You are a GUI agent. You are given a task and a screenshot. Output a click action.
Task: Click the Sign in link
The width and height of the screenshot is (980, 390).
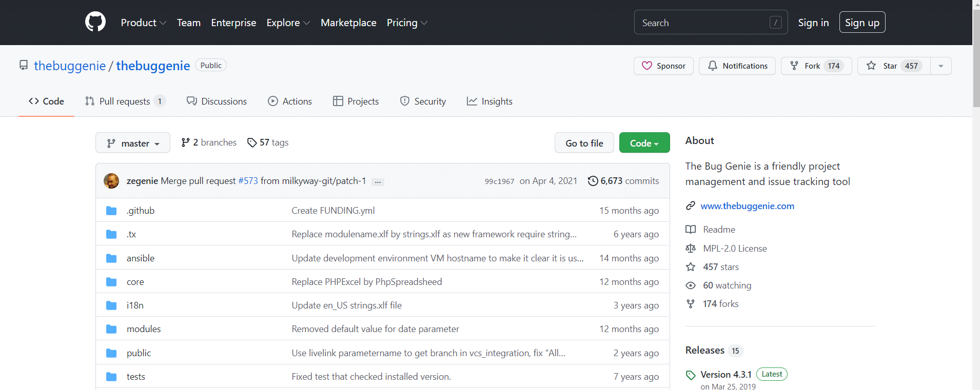pyautogui.click(x=813, y=23)
